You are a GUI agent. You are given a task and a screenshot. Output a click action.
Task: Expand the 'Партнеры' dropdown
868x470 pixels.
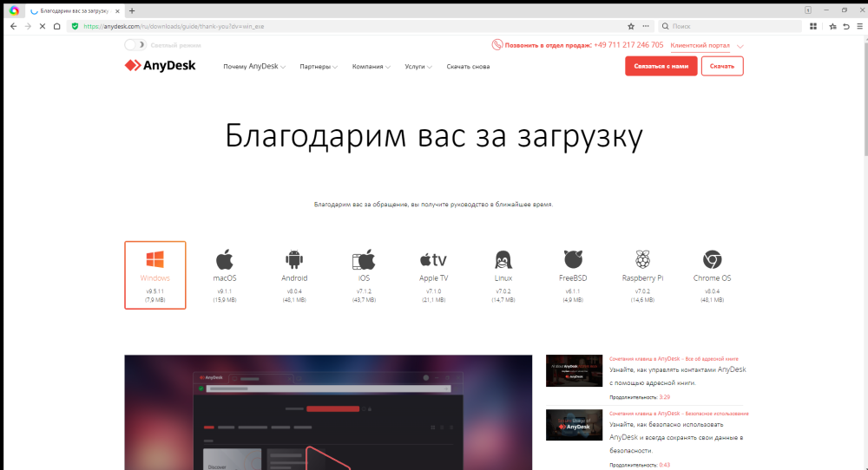[319, 67]
